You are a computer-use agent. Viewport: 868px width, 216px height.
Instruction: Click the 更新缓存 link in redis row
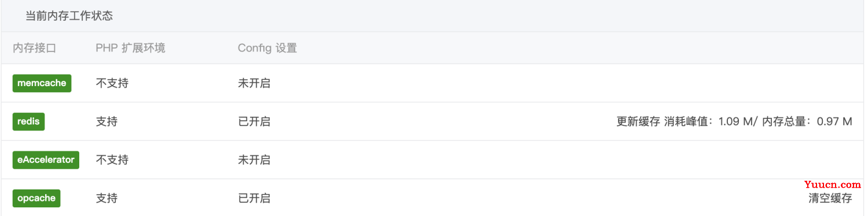pos(638,122)
